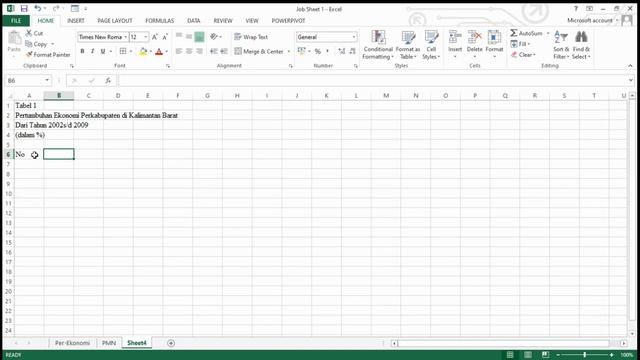This screenshot has height=360, width=640.
Task: Switch to the INSERT tab
Action: pos(76,20)
